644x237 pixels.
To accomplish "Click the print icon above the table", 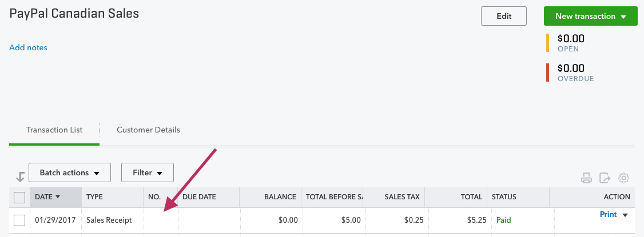I will coord(586,178).
